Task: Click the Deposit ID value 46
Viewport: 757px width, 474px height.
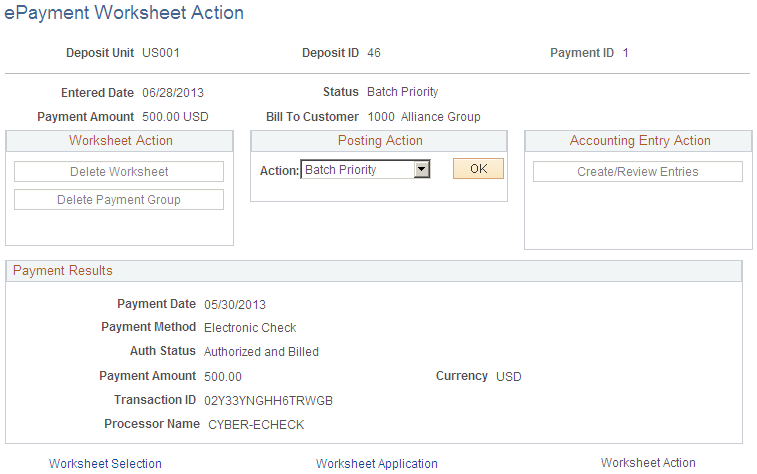Action: [x=374, y=53]
